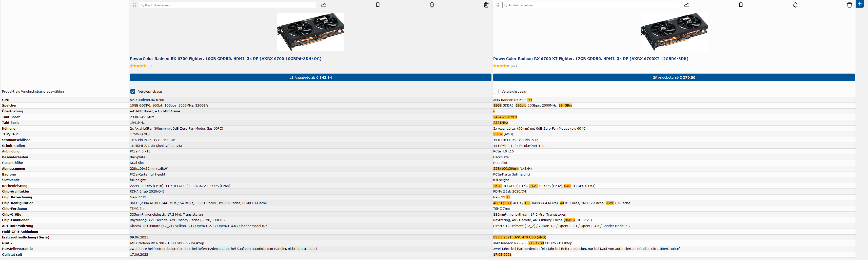Image resolution: width=868 pixels, height=260 pixels.
Task: Bookmark the RX 6700 Fighter 10GB card
Action: [378, 5]
